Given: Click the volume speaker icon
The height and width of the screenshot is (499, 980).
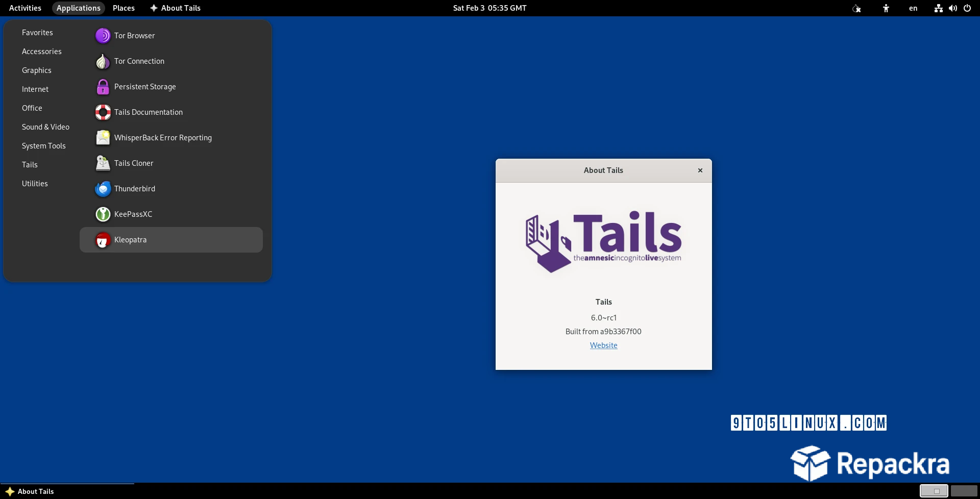Looking at the screenshot, I should [x=952, y=8].
